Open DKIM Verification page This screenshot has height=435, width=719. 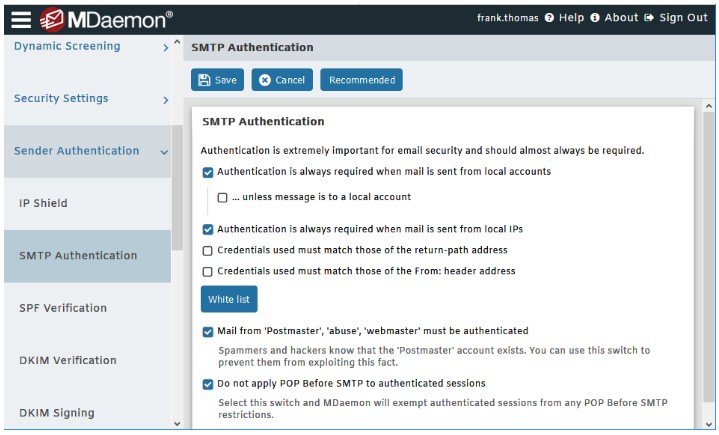(x=87, y=360)
